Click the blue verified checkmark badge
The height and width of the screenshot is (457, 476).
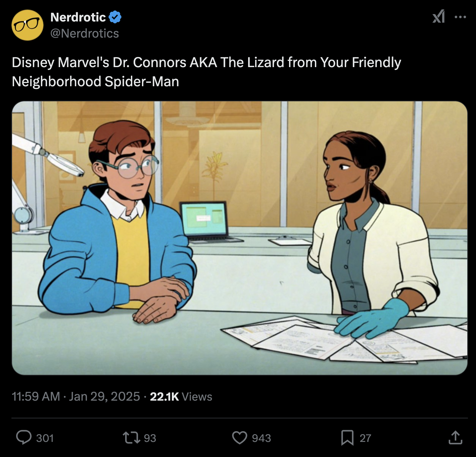pyautogui.click(x=115, y=17)
